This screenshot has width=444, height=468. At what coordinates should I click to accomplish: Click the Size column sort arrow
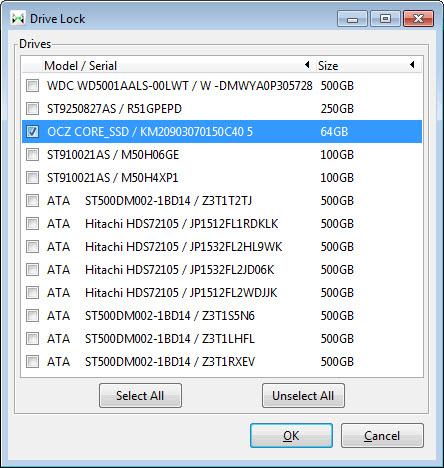click(412, 65)
